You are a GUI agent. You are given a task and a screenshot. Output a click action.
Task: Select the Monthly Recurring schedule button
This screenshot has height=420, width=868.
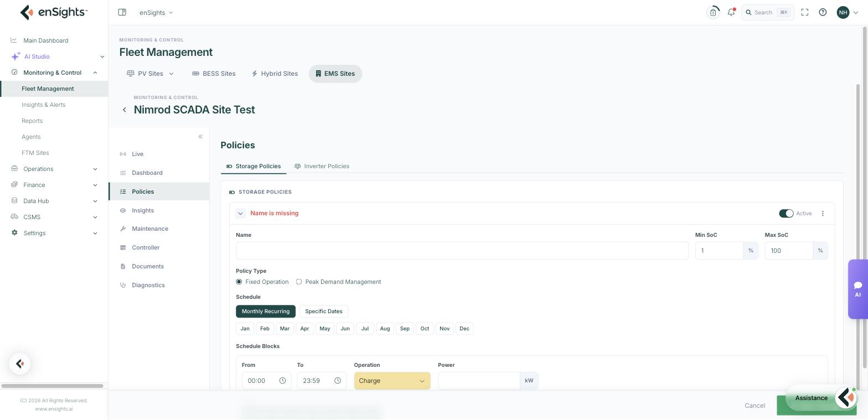(266, 312)
